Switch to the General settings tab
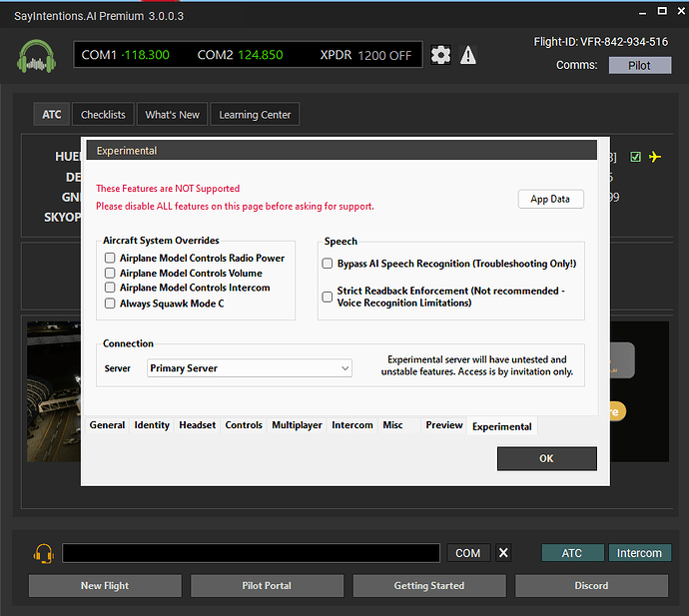This screenshot has width=689, height=616. pyautogui.click(x=107, y=425)
